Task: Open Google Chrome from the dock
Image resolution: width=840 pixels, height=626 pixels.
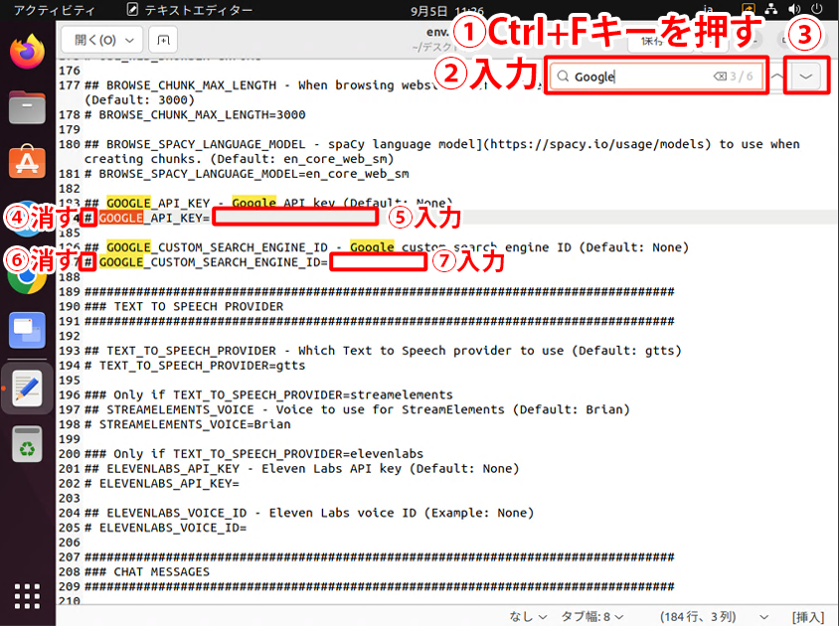Action: pyautogui.click(x=27, y=275)
